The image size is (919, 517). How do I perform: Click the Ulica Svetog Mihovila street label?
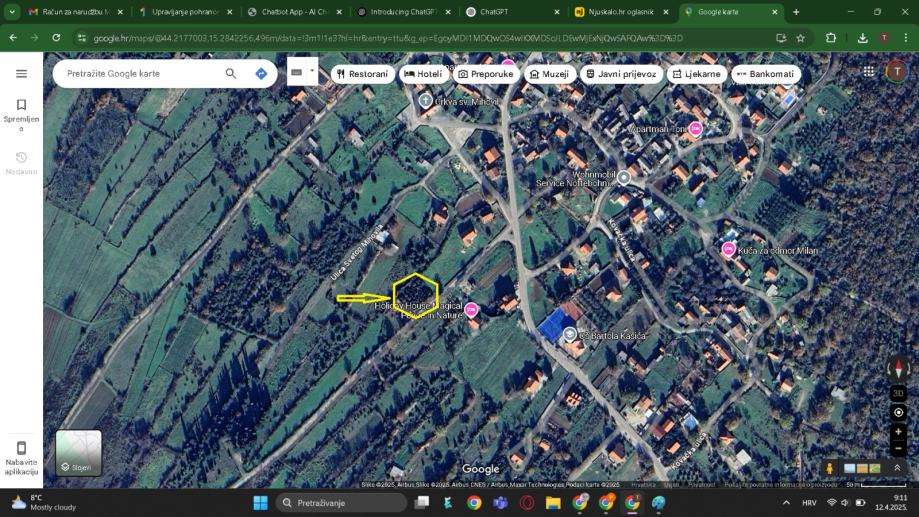pos(356,252)
